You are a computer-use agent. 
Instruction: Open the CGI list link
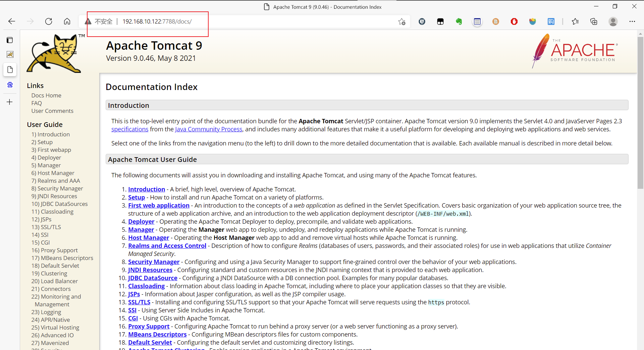[133, 318]
